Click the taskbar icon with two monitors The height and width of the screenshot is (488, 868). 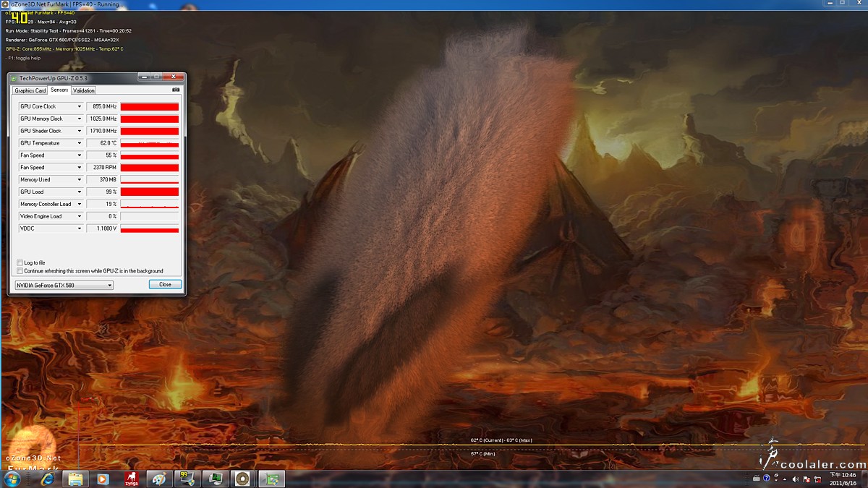[215, 479]
